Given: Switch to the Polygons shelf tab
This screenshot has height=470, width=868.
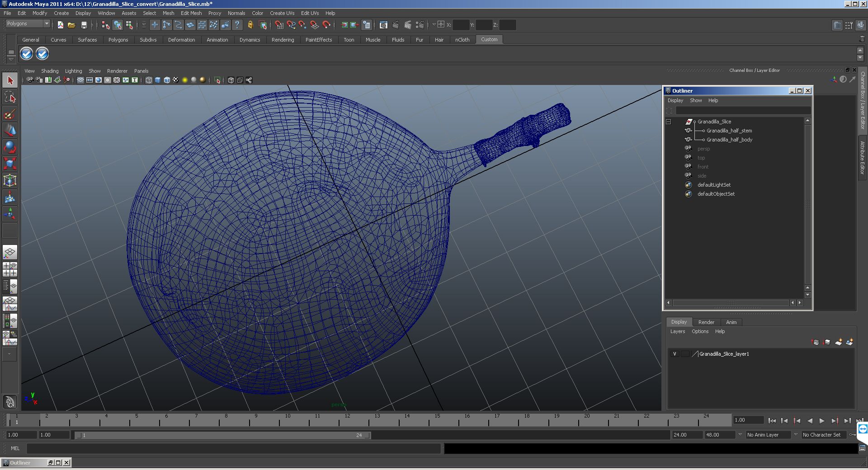Looking at the screenshot, I should click(118, 40).
